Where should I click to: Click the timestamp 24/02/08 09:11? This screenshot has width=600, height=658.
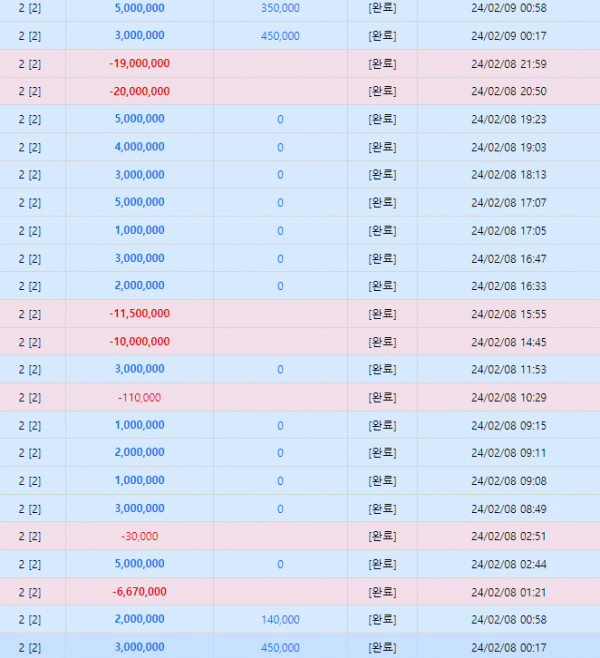click(509, 453)
